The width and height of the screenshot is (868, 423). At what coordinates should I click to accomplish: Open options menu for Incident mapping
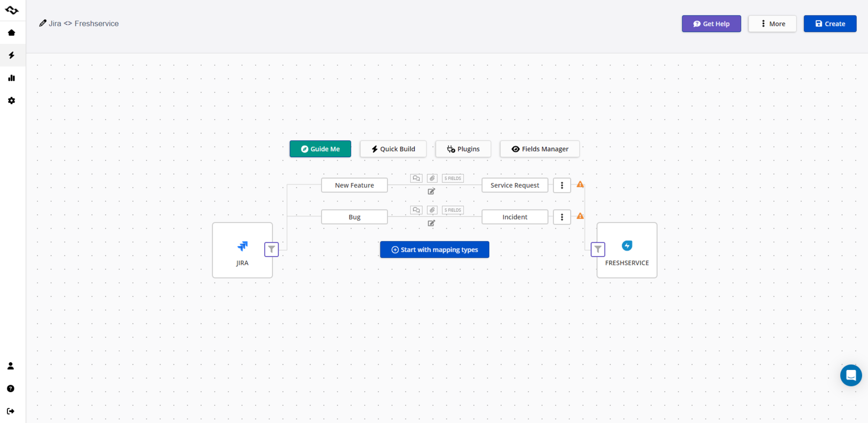point(562,217)
